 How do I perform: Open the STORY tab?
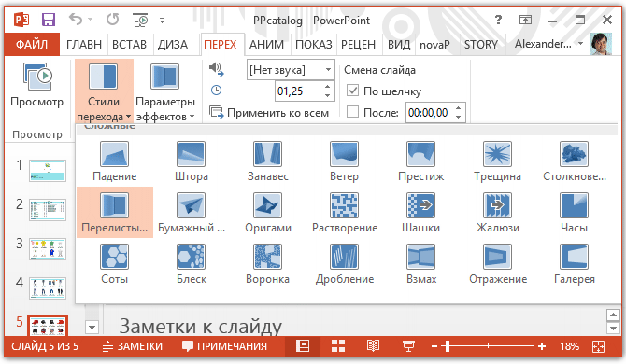pos(481,44)
